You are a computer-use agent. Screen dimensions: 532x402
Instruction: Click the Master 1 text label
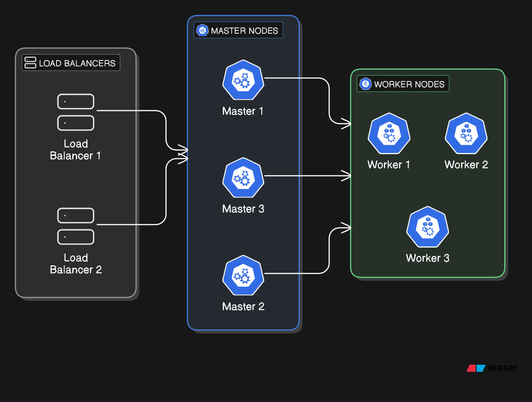pyautogui.click(x=243, y=111)
